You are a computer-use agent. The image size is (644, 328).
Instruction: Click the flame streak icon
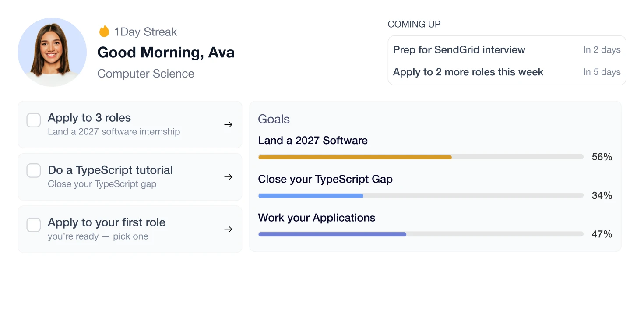coord(104,32)
